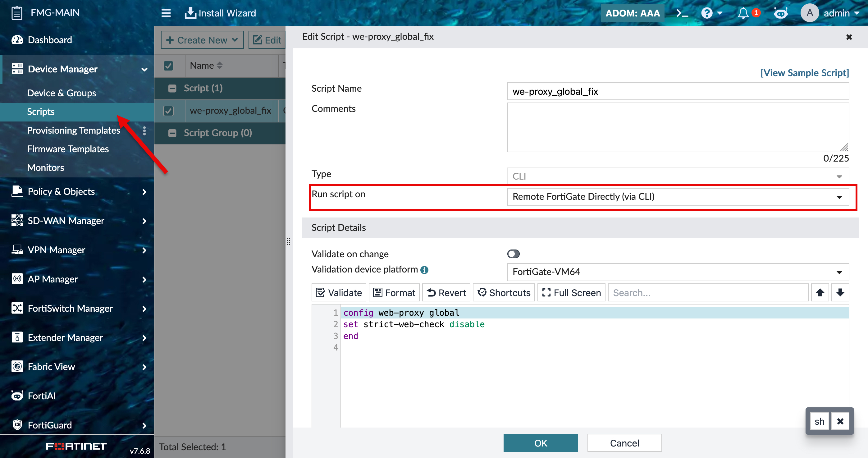Click the sh floating widget button

tap(820, 421)
